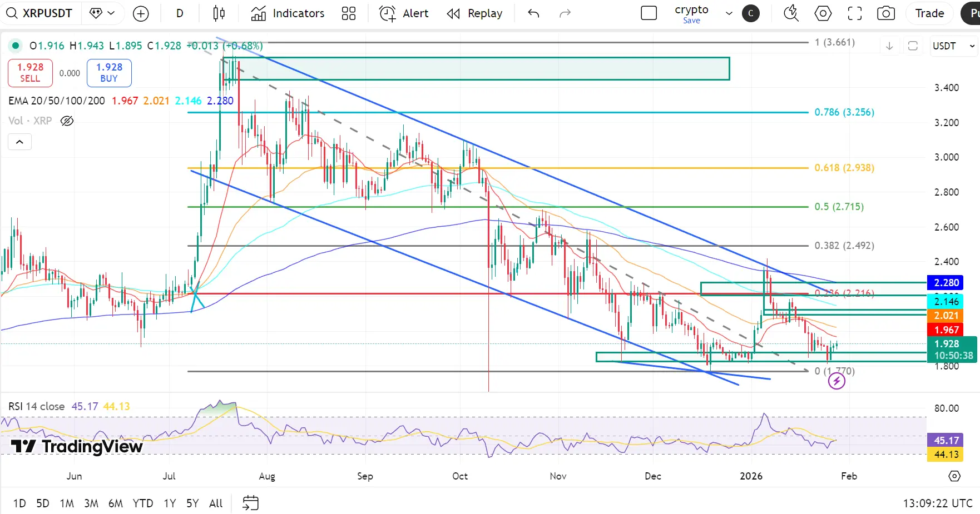Enter fullscreen mode

pos(855,13)
